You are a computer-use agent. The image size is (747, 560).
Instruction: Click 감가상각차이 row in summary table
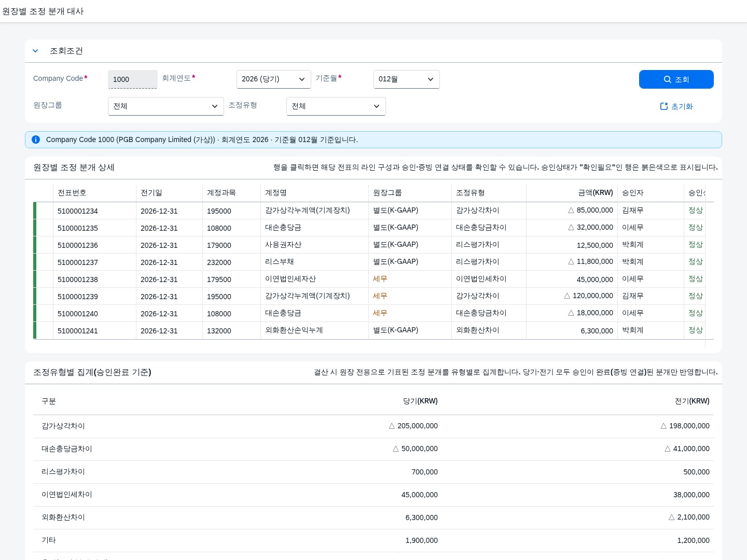click(x=374, y=426)
